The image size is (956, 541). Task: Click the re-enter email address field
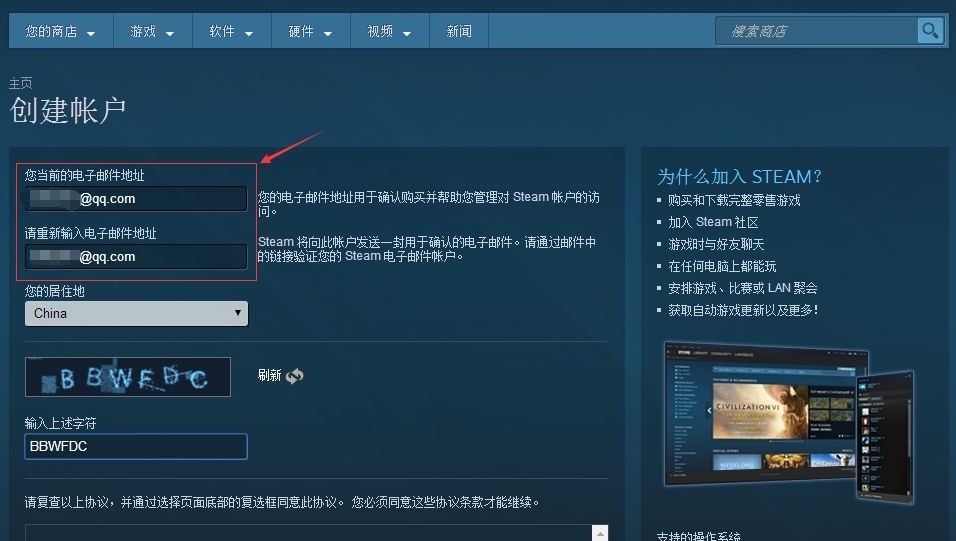[136, 257]
